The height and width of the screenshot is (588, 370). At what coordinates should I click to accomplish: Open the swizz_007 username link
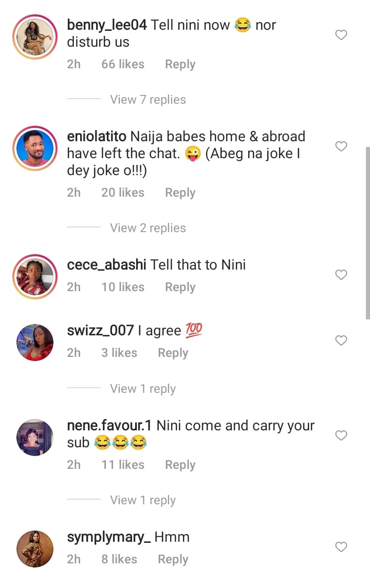tap(101, 331)
